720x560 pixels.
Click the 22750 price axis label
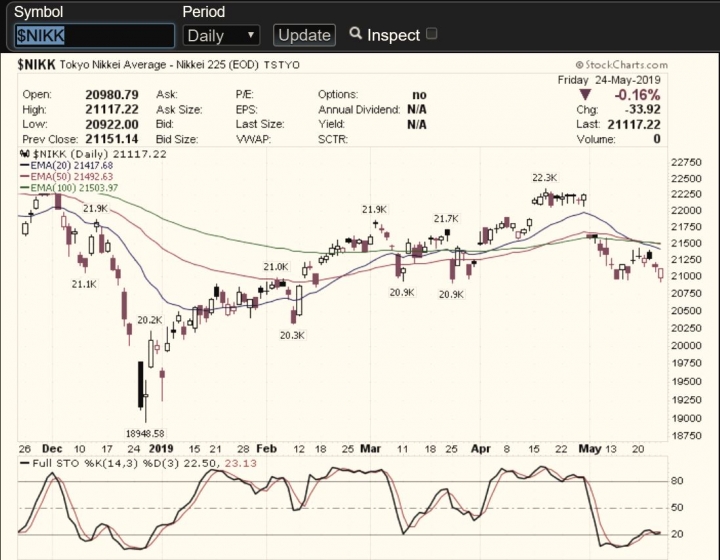click(686, 162)
